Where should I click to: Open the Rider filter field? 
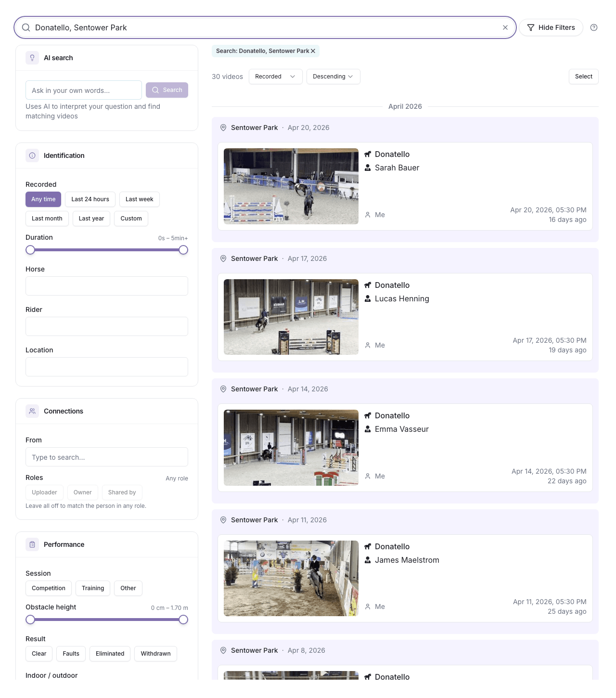(107, 326)
